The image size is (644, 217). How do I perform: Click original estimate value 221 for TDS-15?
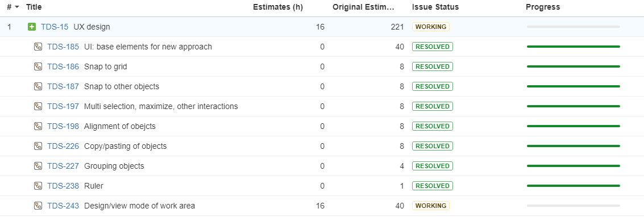[397, 27]
